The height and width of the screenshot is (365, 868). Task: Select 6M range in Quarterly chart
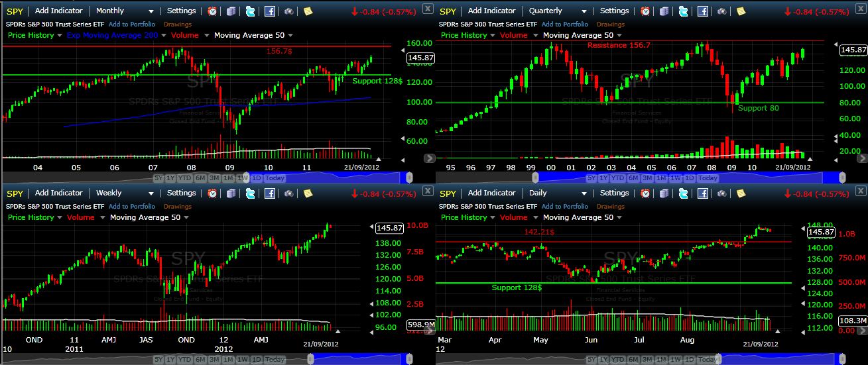(x=633, y=178)
